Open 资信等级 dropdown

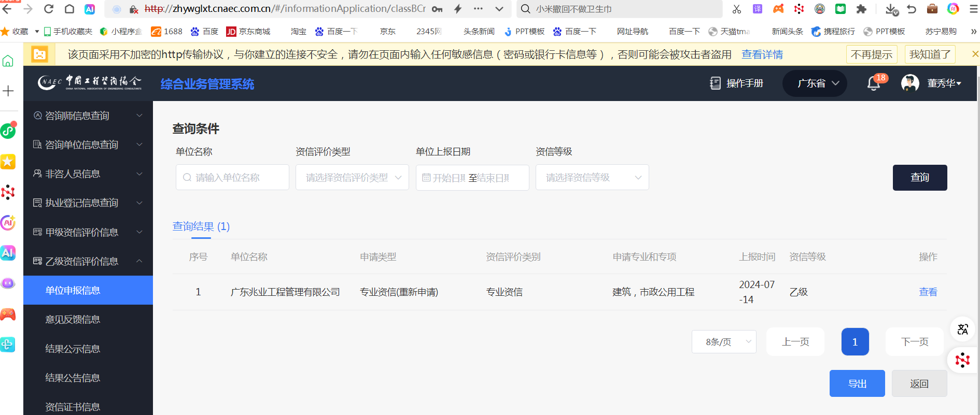592,177
